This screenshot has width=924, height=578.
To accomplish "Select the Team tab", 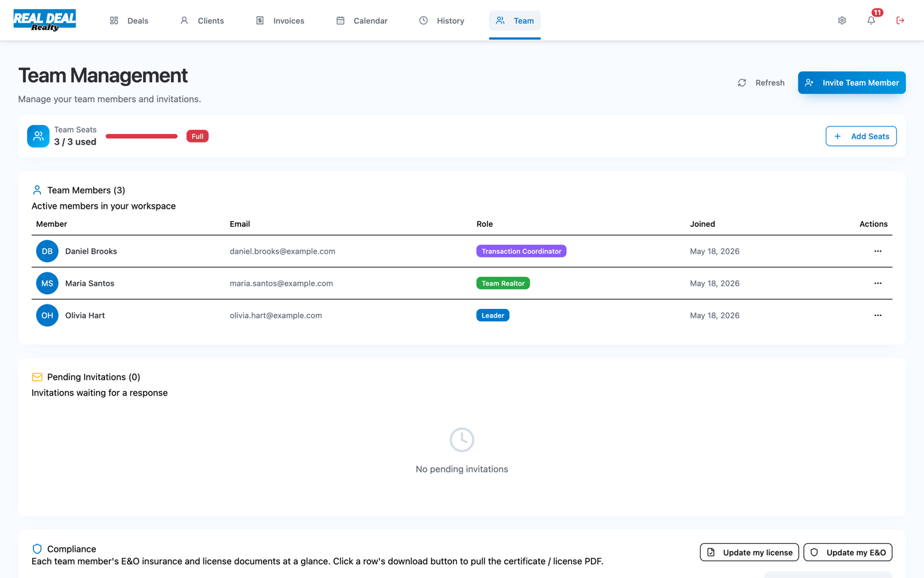I will click(515, 21).
